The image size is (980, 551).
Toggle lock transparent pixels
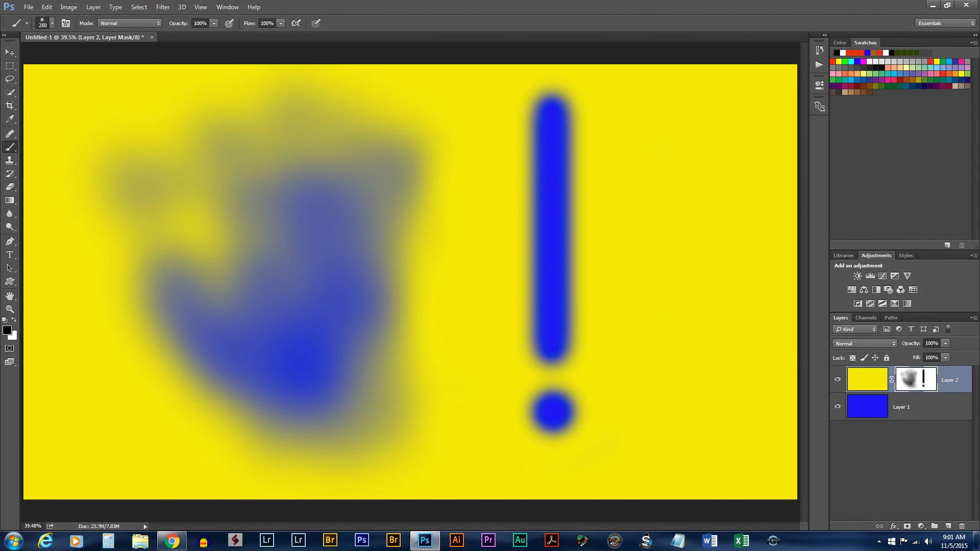[852, 358]
